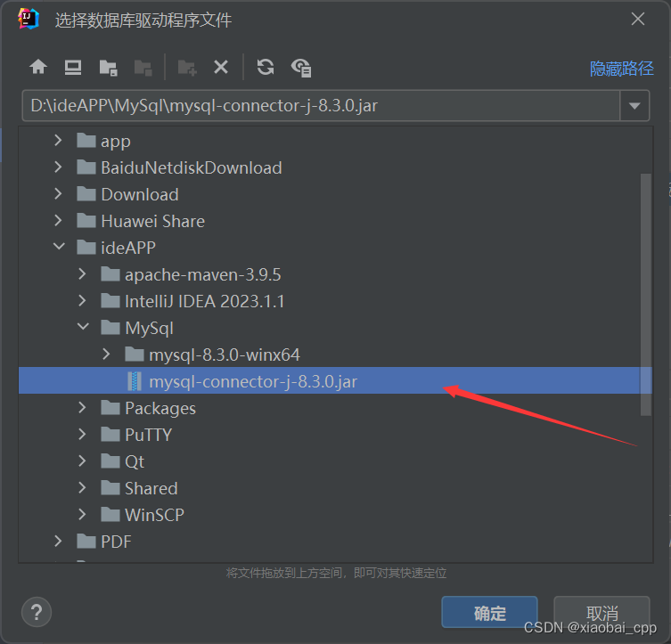
Task: Open the path history dropdown arrow
Action: [x=634, y=106]
